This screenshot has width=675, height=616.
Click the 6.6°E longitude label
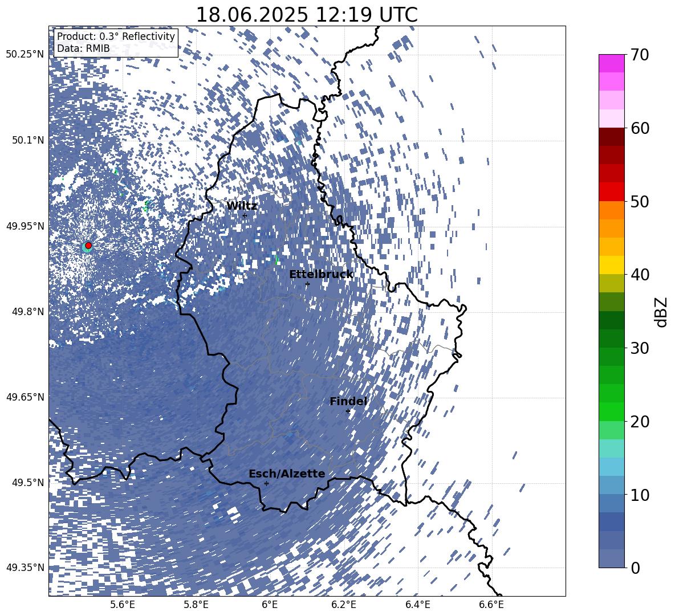(x=491, y=605)
